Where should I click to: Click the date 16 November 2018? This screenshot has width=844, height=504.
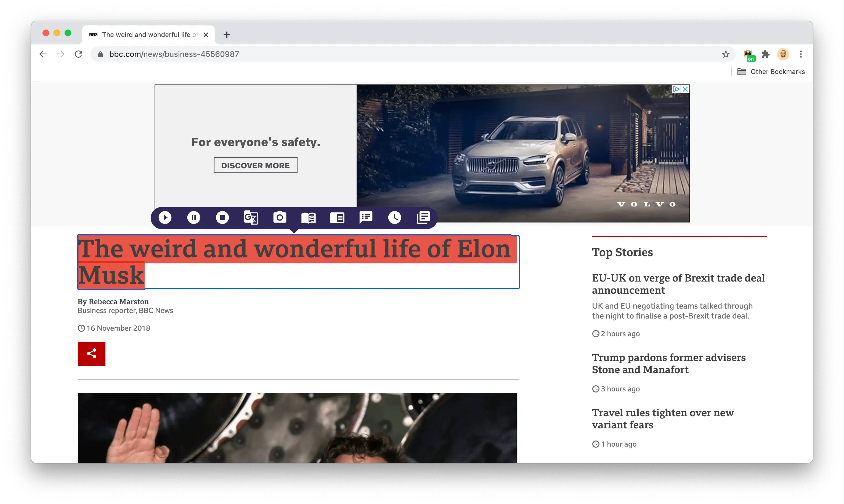coord(118,328)
